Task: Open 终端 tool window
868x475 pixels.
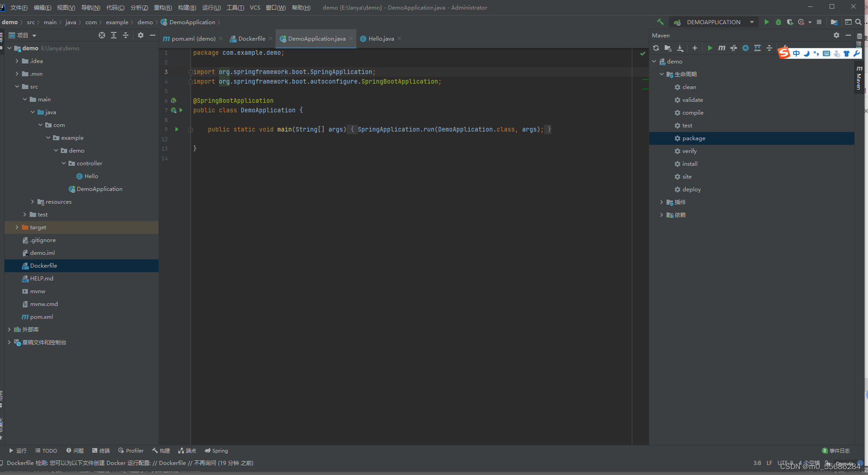Action: pos(101,450)
